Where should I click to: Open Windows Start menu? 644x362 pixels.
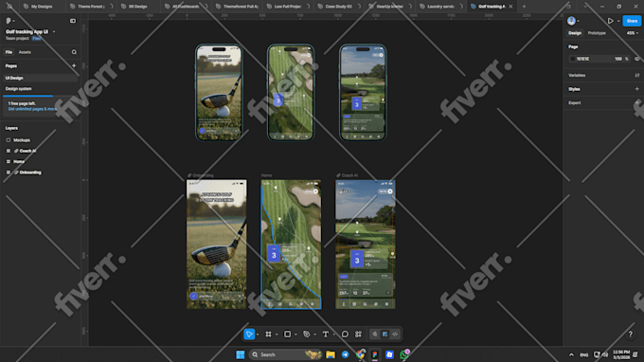(241, 354)
